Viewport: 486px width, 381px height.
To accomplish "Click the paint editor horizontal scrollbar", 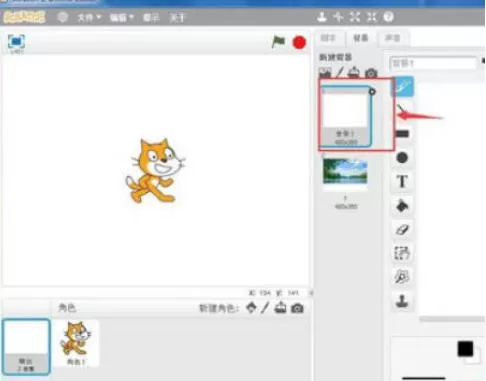I will (452, 319).
